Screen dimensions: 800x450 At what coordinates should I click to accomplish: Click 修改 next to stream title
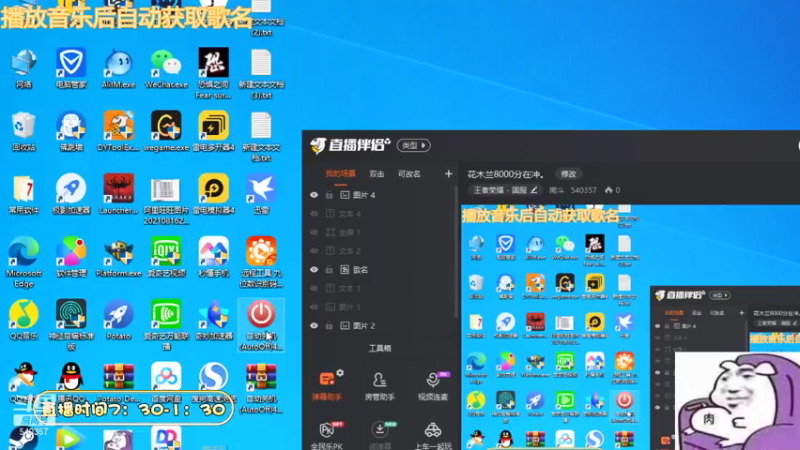(568, 174)
